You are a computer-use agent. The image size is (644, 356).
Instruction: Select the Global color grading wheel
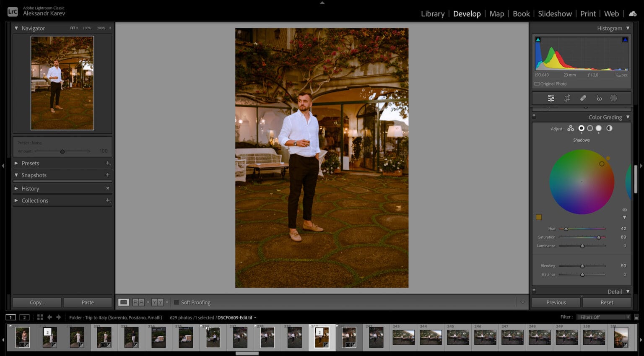point(609,128)
